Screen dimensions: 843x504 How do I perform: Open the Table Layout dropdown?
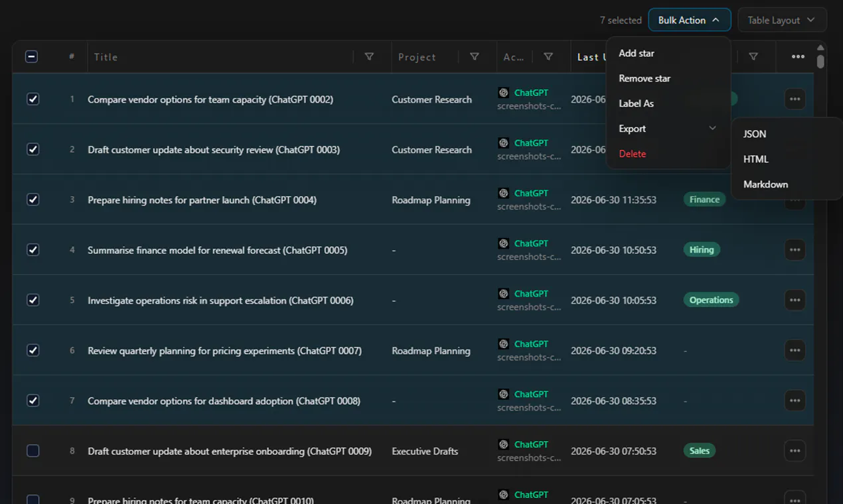point(782,20)
